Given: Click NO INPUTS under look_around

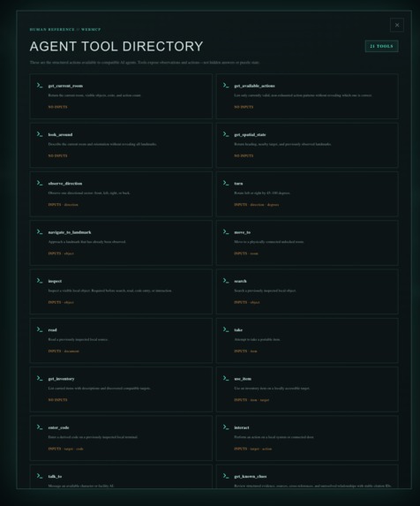Looking at the screenshot, I should tap(57, 155).
